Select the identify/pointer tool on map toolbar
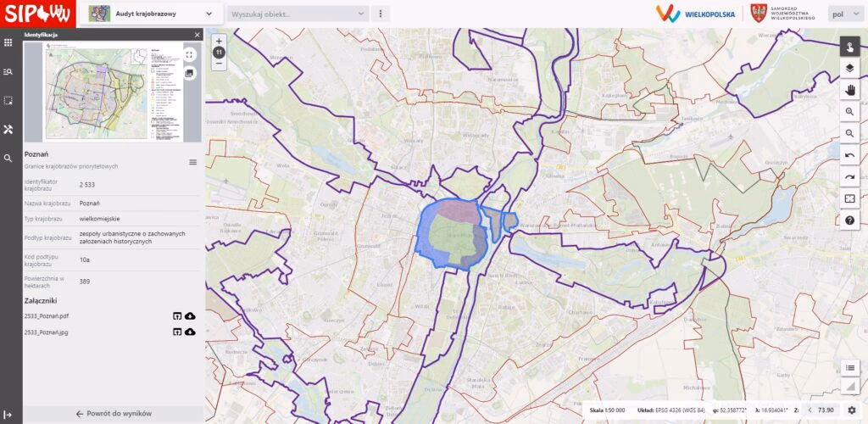The width and height of the screenshot is (868, 424). (849, 47)
